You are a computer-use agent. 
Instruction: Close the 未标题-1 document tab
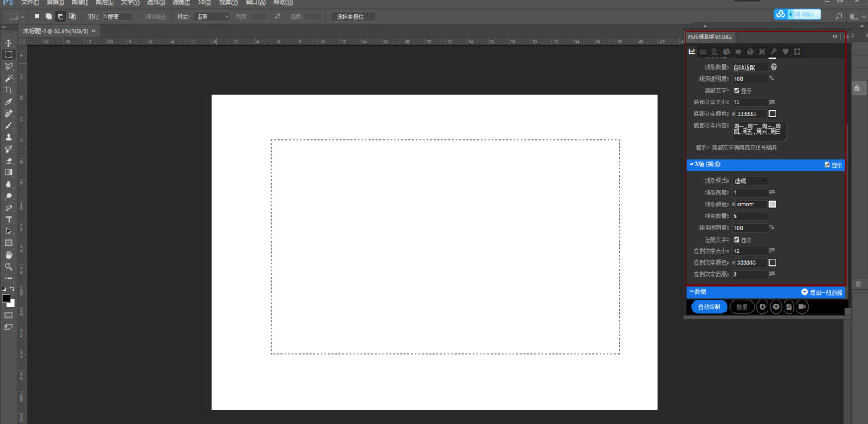[93, 31]
